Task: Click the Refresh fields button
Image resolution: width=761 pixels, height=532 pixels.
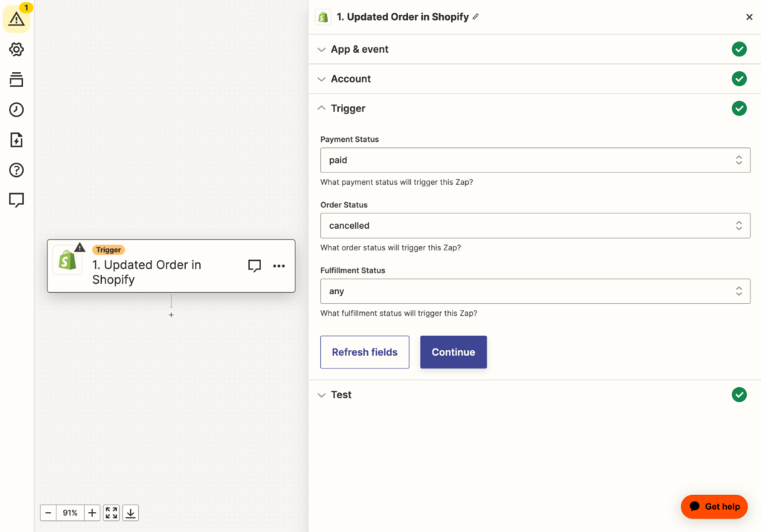Action: 364,352
